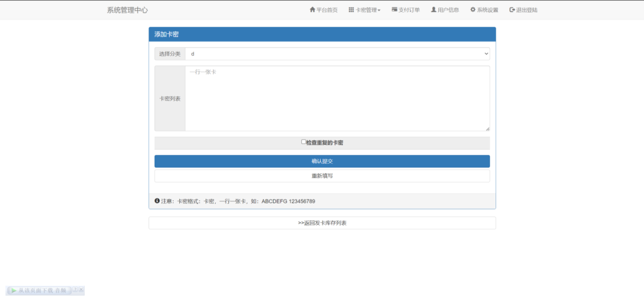644x299 pixels.
Task: Click the 重新填写 reset button
Action: 322,176
